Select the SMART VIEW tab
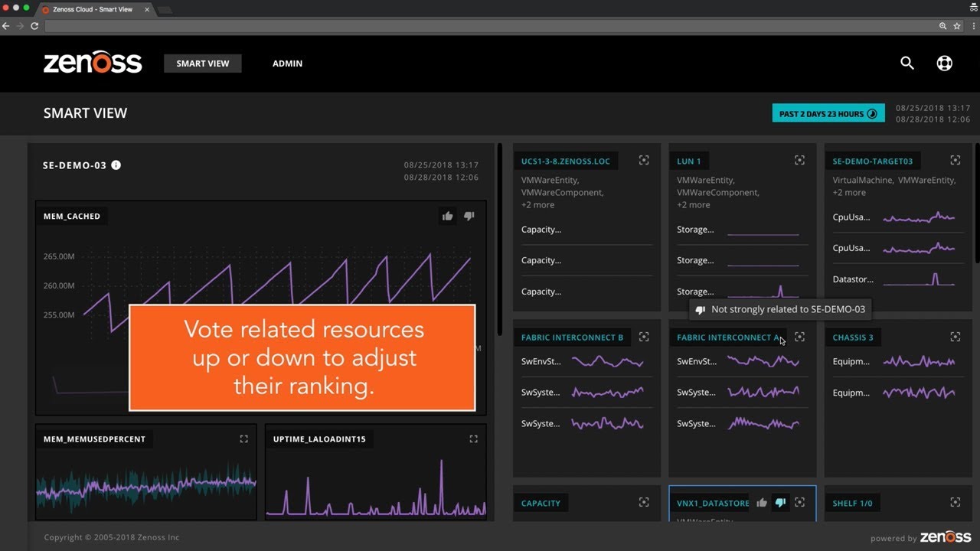Screen dimensions: 980x551 [x=203, y=64]
